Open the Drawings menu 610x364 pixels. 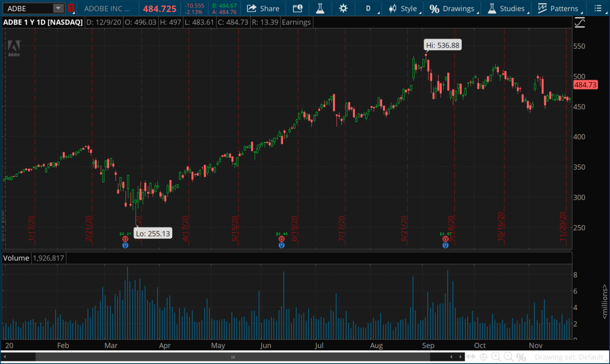tap(452, 8)
